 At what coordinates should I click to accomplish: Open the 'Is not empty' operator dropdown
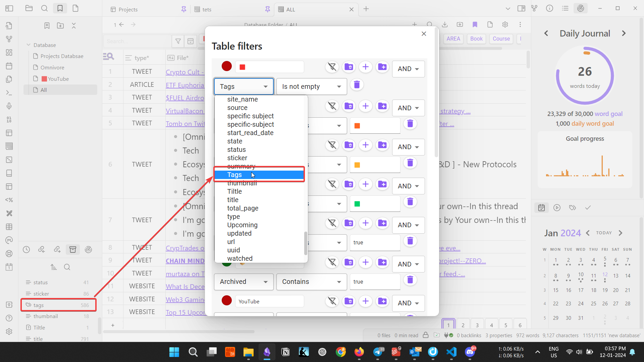[311, 86]
